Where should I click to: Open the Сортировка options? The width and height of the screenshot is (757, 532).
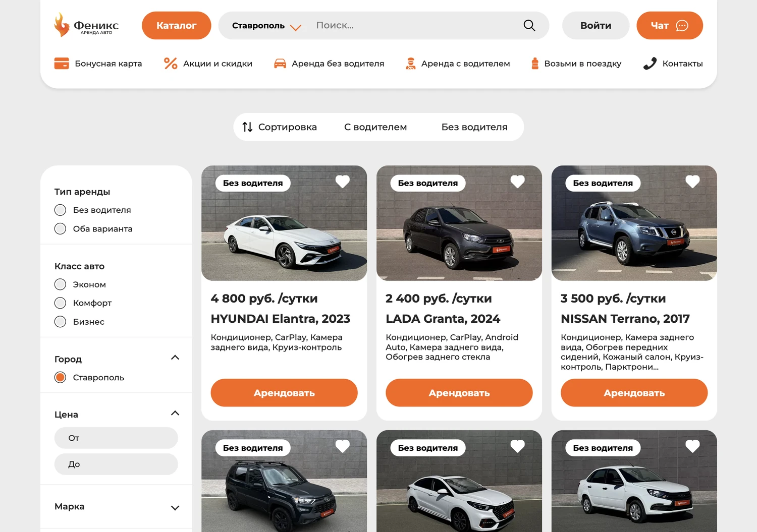[280, 127]
